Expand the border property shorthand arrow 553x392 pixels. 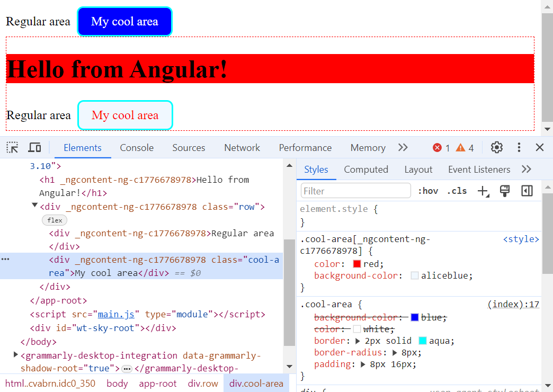pyautogui.click(x=359, y=341)
